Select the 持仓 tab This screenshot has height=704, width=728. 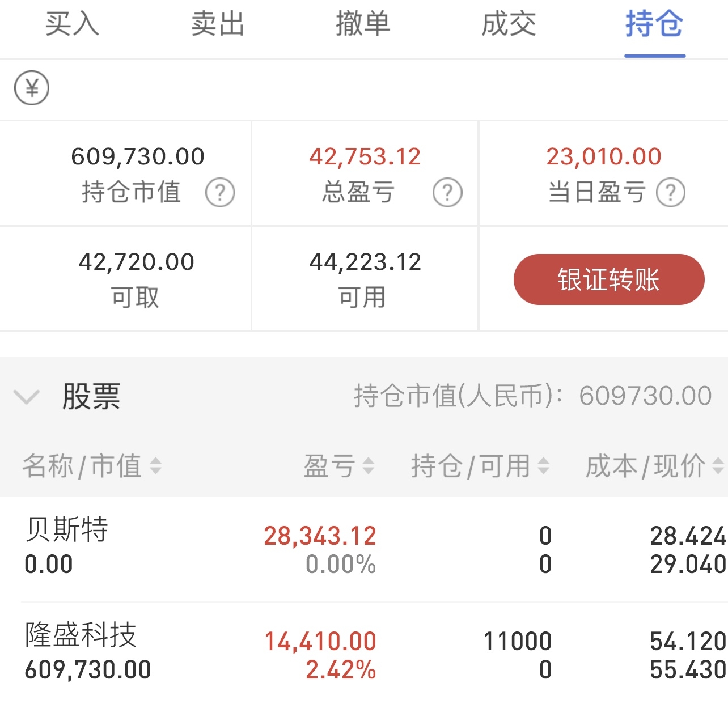(x=654, y=24)
